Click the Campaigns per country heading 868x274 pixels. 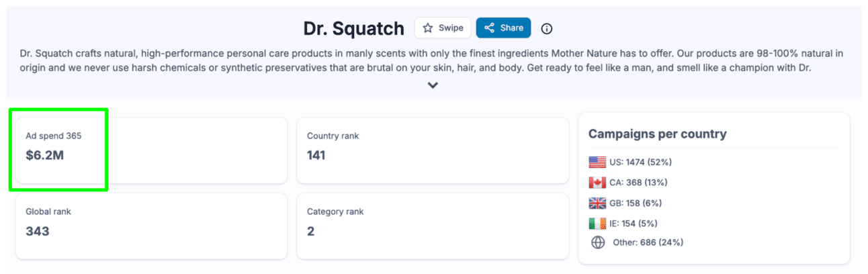(x=657, y=134)
